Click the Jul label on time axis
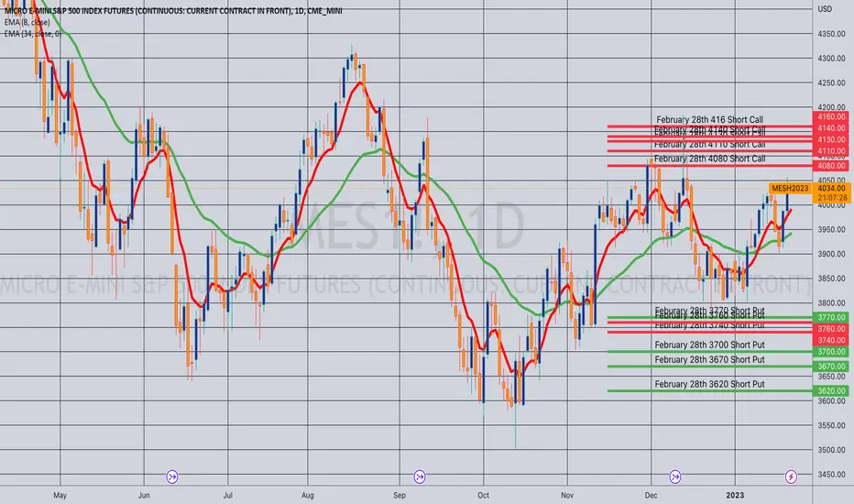Screen dimensions: 854x504 tap(227, 495)
